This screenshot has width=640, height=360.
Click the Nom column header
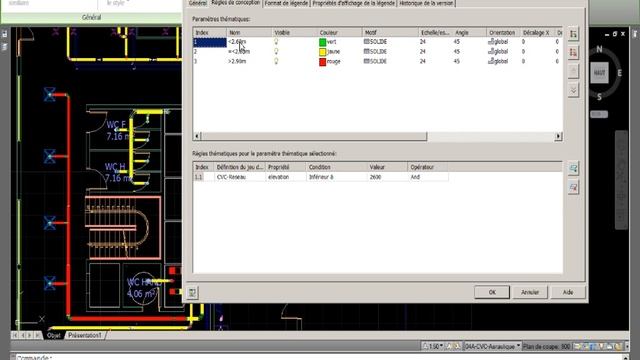pos(249,32)
